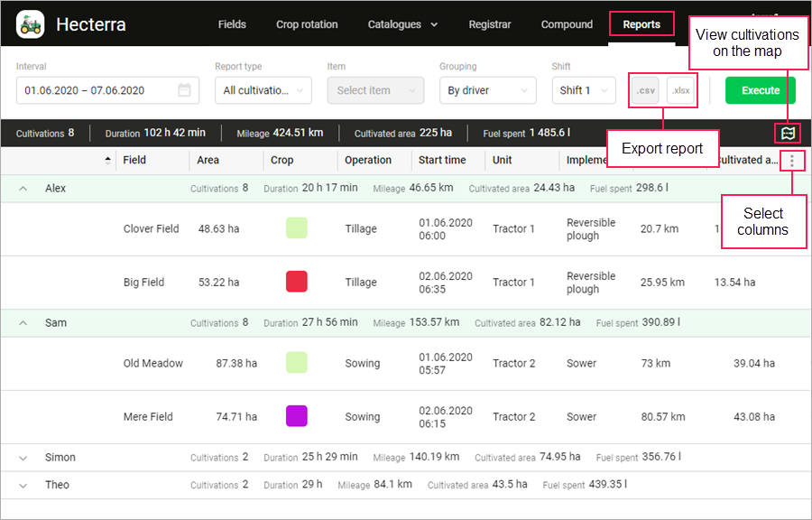Open the Catalogues menu
The width and height of the screenshot is (812, 520).
[x=403, y=24]
